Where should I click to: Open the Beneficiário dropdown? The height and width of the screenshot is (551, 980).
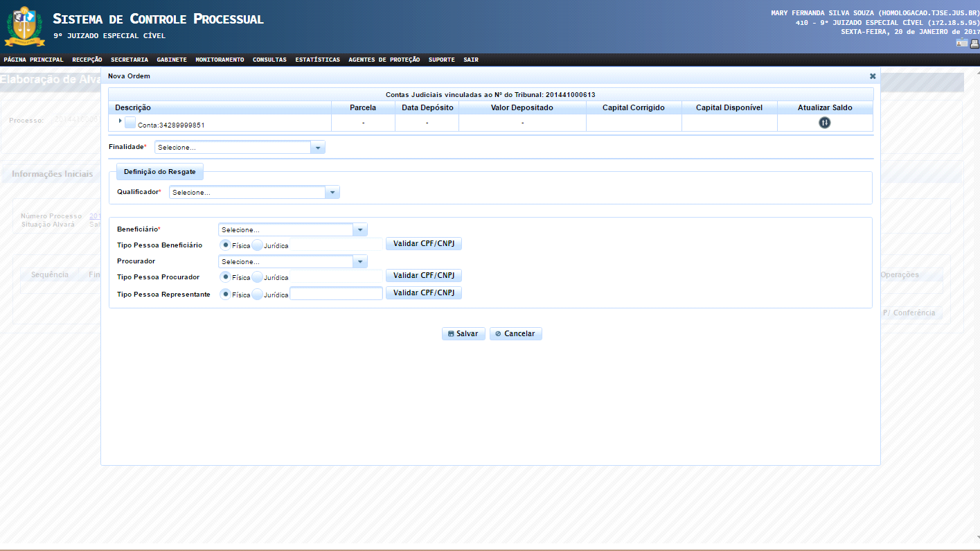tap(360, 229)
